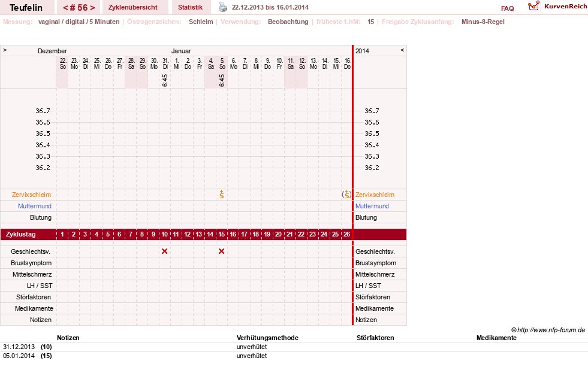588x373 pixels.
Task: Select cycle day 20 in Zyklustag row
Action: [x=278, y=235]
